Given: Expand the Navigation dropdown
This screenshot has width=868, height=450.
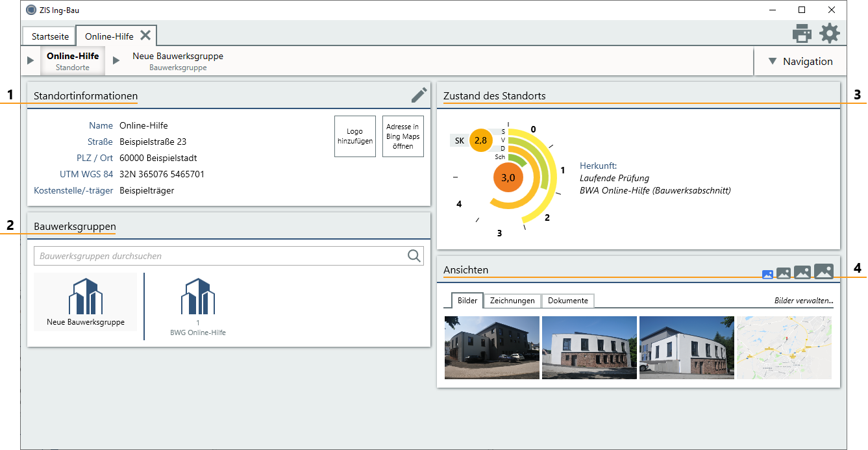Looking at the screenshot, I should point(800,62).
